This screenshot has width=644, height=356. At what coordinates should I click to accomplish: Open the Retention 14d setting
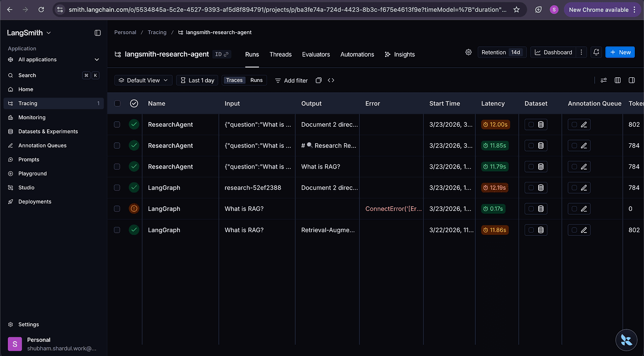click(x=502, y=53)
